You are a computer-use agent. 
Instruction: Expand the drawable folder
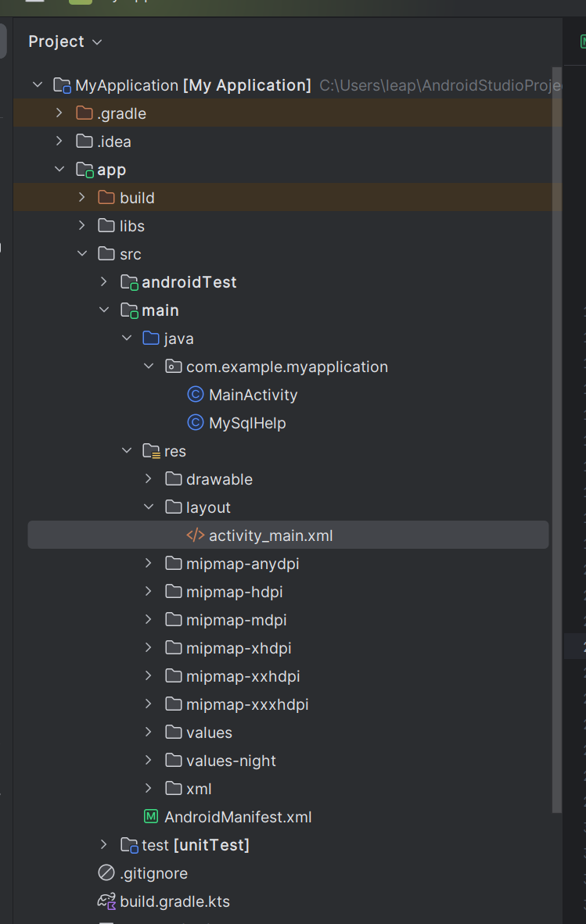point(148,479)
